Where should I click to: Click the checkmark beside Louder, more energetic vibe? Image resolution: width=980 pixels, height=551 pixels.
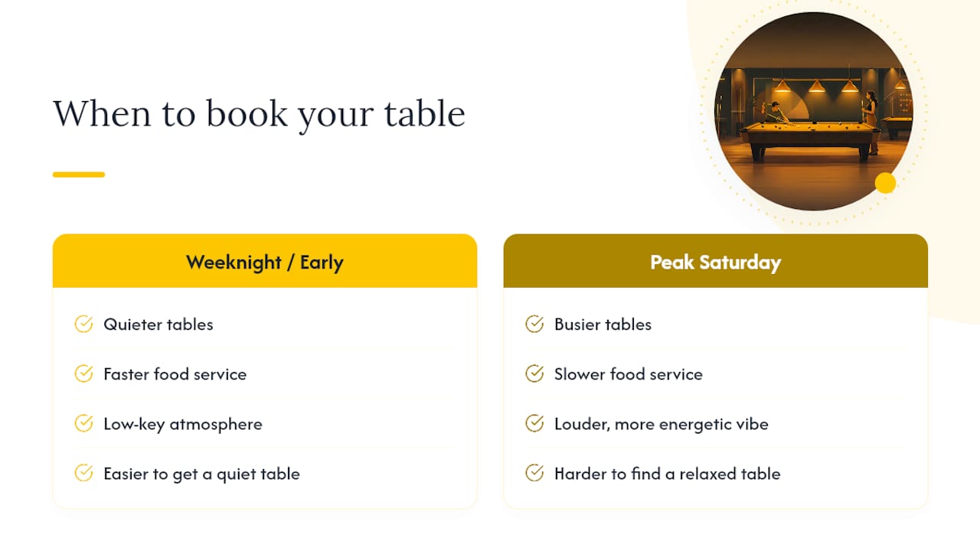(534, 424)
